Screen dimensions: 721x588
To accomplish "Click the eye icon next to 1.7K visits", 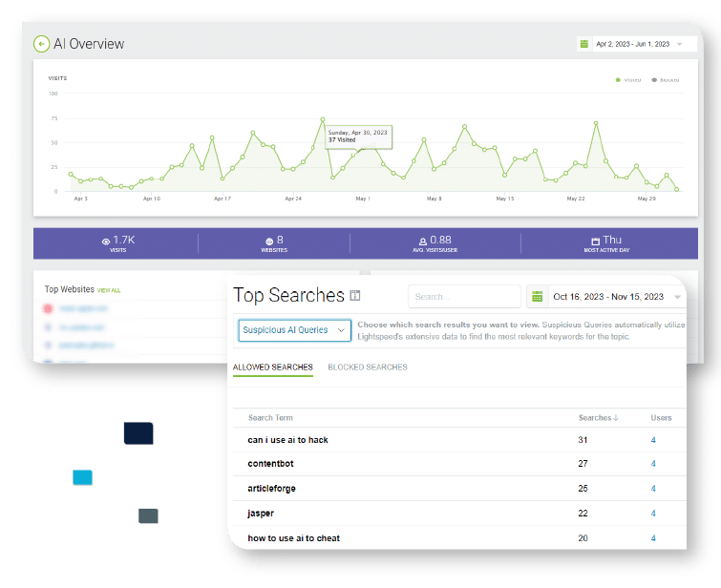I will coord(106,241).
